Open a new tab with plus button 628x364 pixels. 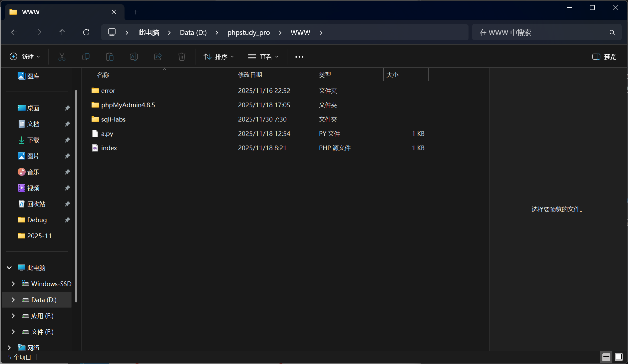pos(136,12)
